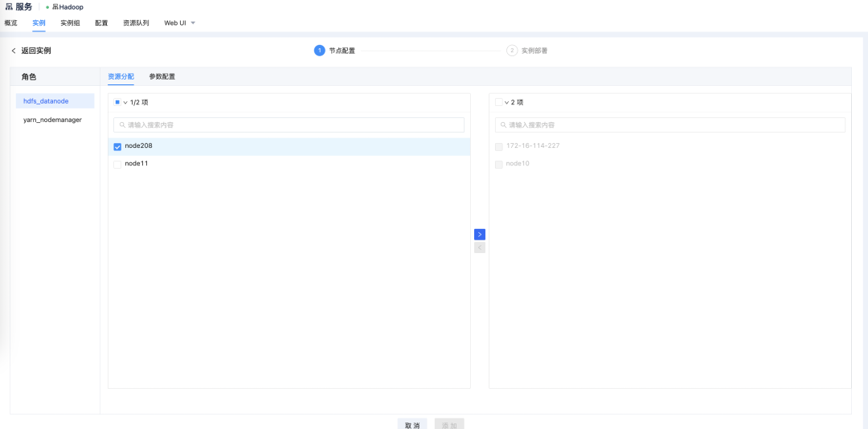
Task: Click the 172-16-114-227 row label
Action: pyautogui.click(x=533, y=146)
